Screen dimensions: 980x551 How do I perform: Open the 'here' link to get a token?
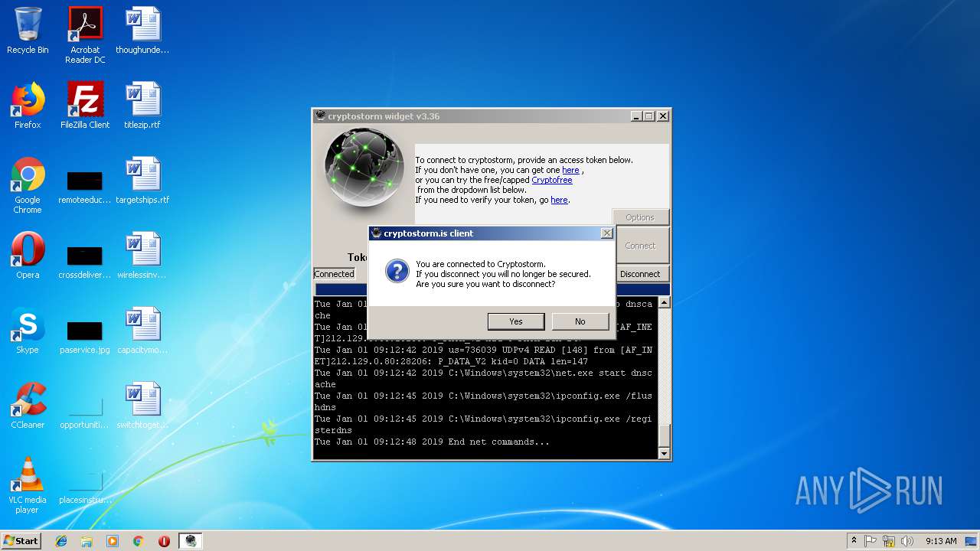pyautogui.click(x=570, y=170)
